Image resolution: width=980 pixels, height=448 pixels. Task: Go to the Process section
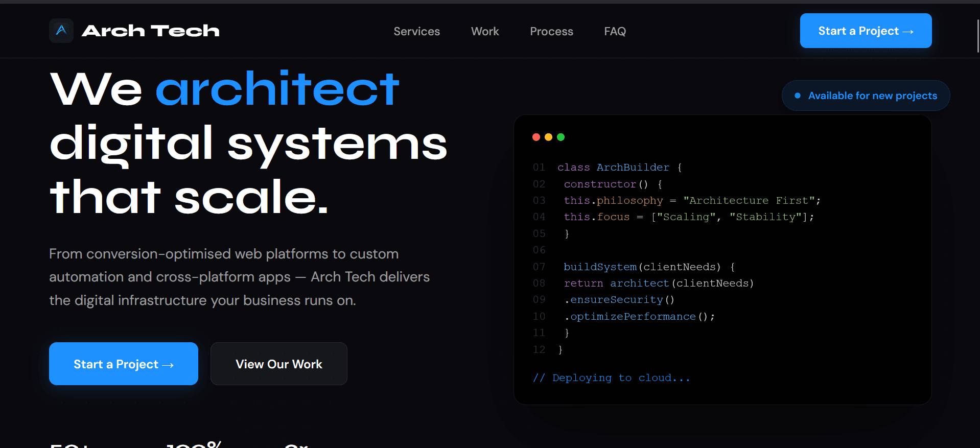[x=551, y=32]
